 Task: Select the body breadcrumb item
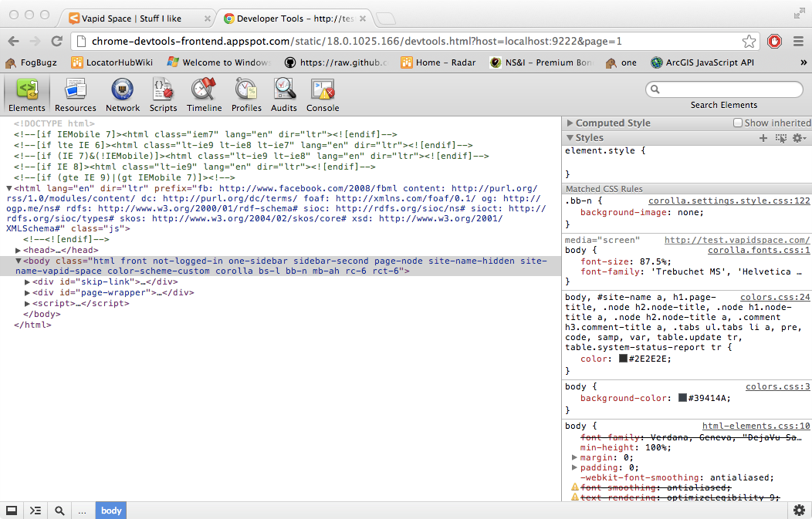(111, 511)
